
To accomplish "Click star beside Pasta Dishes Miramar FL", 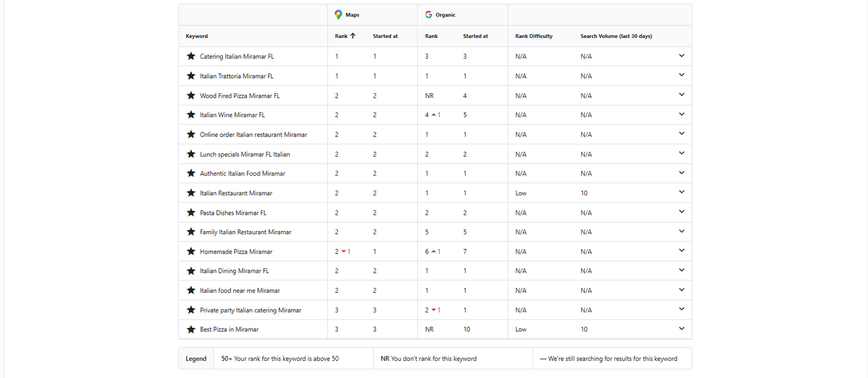I will [191, 213].
